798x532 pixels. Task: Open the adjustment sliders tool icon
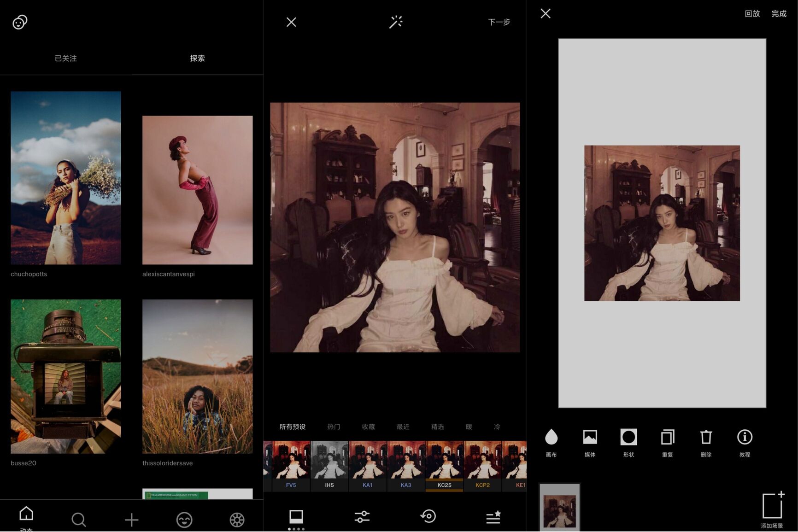coord(362,517)
